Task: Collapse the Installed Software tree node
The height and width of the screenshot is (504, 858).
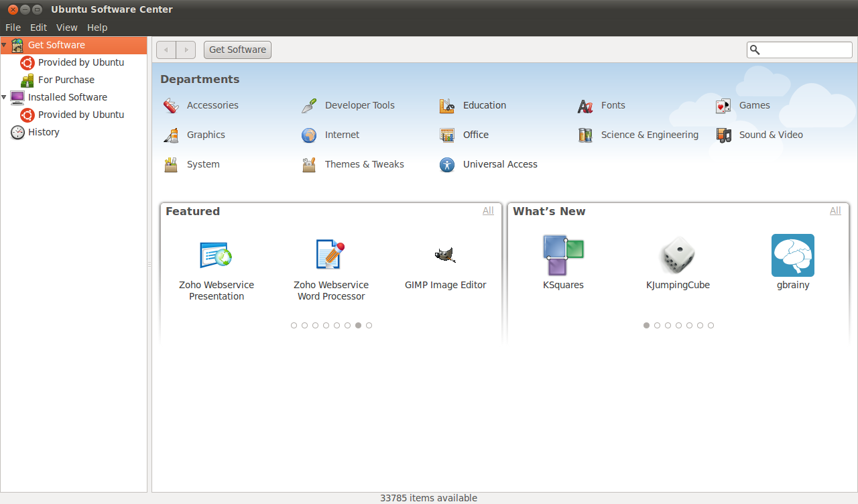Action: 4,97
